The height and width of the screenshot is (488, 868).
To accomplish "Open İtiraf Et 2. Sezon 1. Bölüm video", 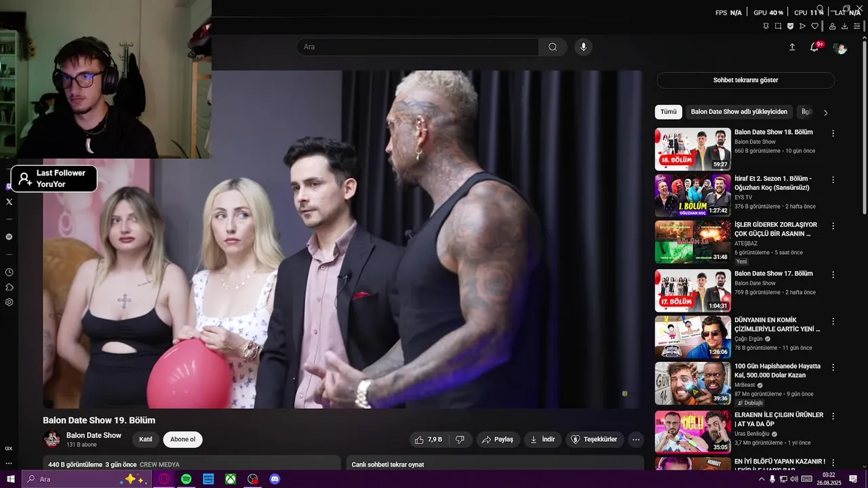I will coord(692,195).
